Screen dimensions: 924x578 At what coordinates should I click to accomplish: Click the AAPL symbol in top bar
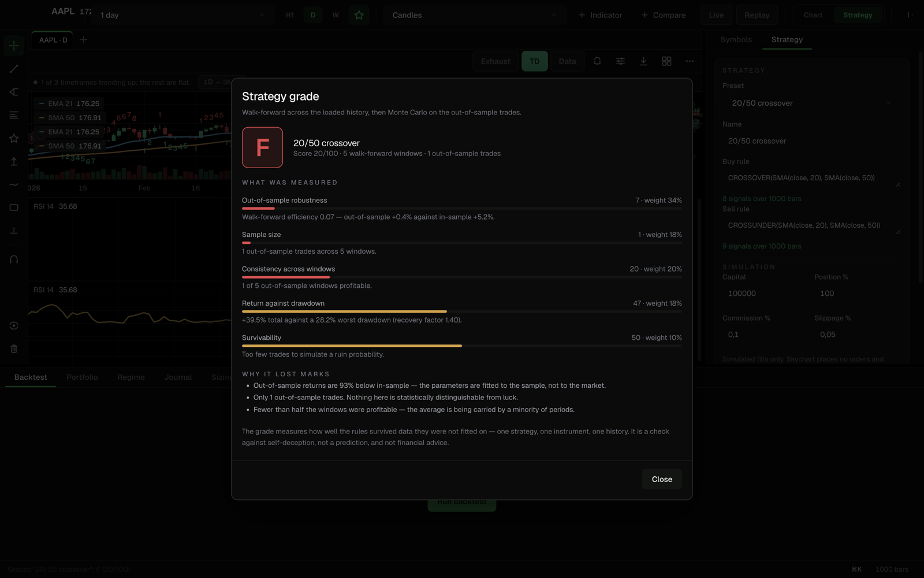[63, 11]
